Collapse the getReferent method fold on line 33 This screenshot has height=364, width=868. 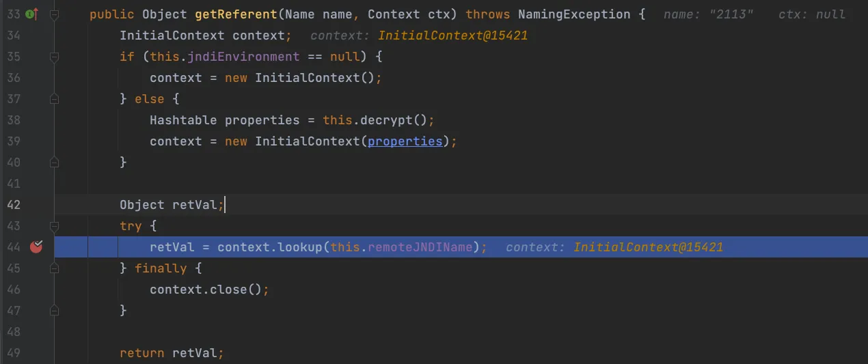55,14
